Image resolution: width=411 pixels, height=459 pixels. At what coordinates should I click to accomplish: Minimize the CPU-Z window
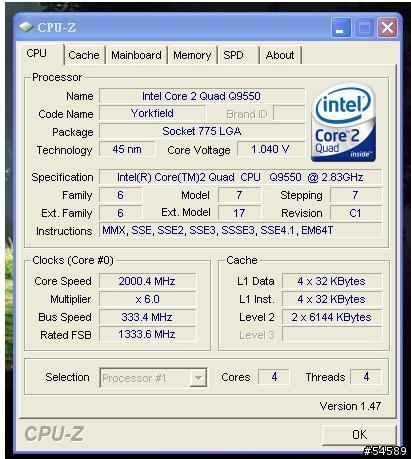tap(341, 28)
